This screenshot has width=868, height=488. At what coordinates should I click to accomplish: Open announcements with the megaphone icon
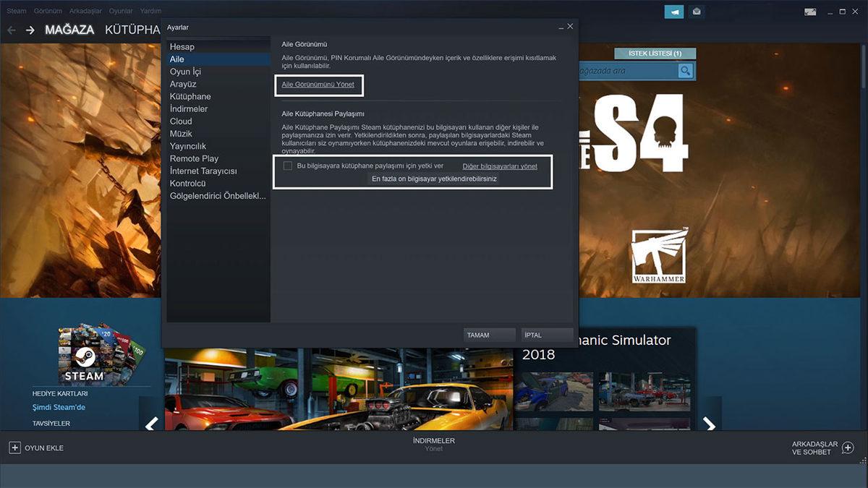tap(674, 12)
